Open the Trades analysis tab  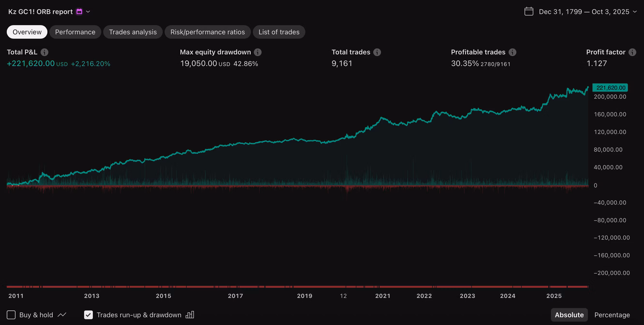133,32
